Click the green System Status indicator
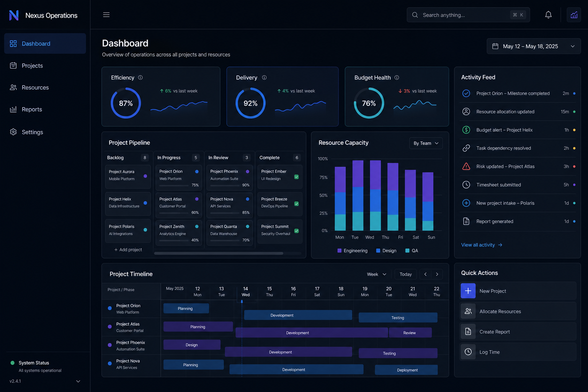Image resolution: width=588 pixels, height=392 pixels. (12, 363)
